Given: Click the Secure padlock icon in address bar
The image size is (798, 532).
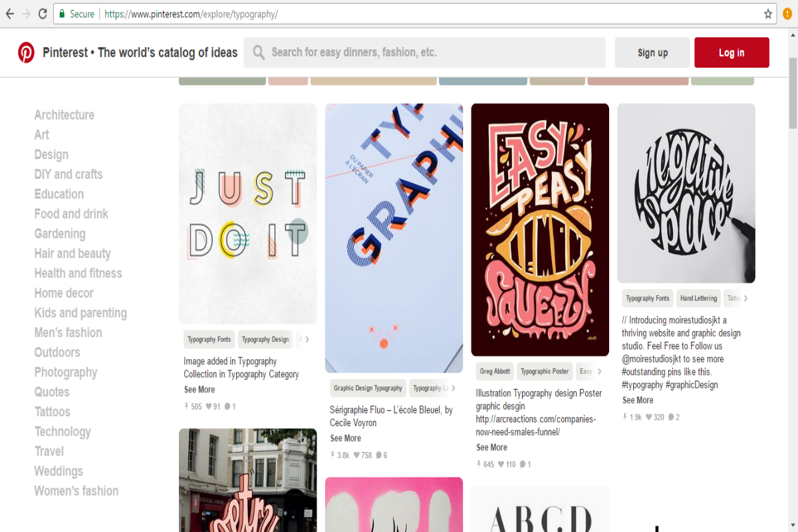Looking at the screenshot, I should (62, 13).
